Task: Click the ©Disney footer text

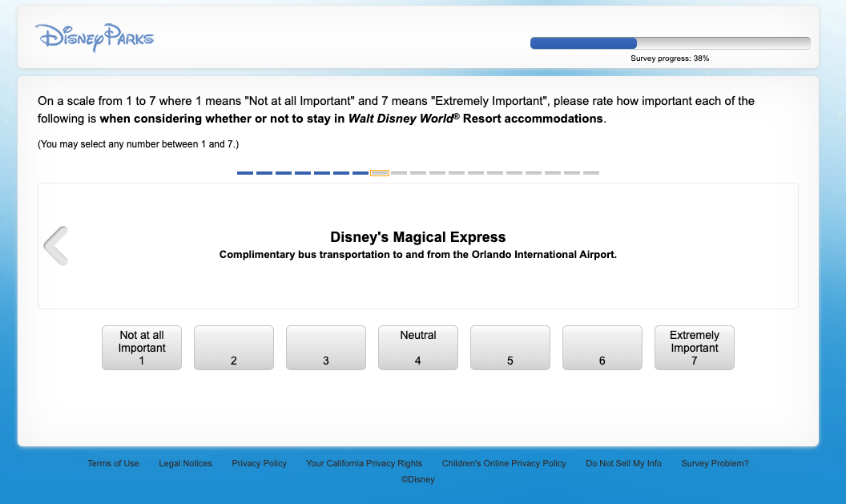Action: click(418, 479)
